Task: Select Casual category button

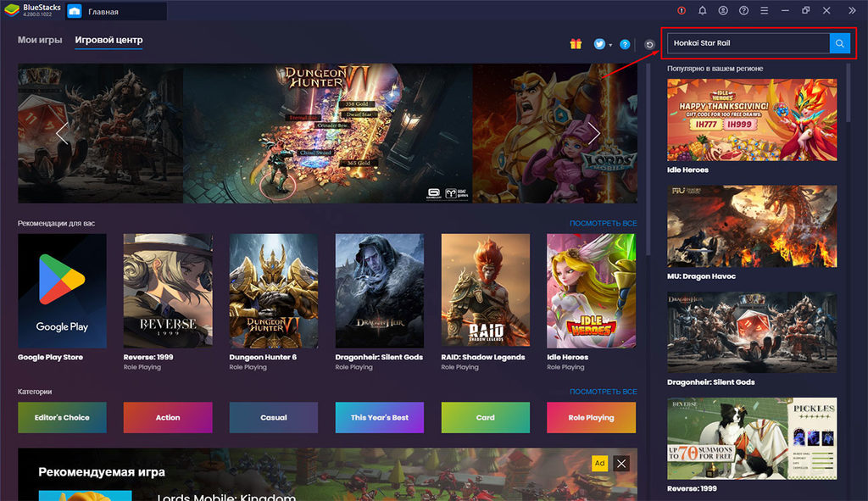Action: (274, 417)
